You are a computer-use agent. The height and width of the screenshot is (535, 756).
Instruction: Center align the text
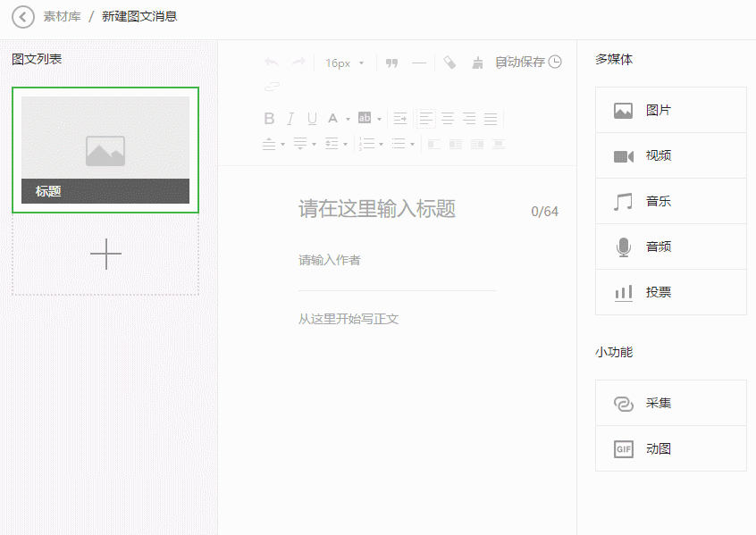(448, 119)
